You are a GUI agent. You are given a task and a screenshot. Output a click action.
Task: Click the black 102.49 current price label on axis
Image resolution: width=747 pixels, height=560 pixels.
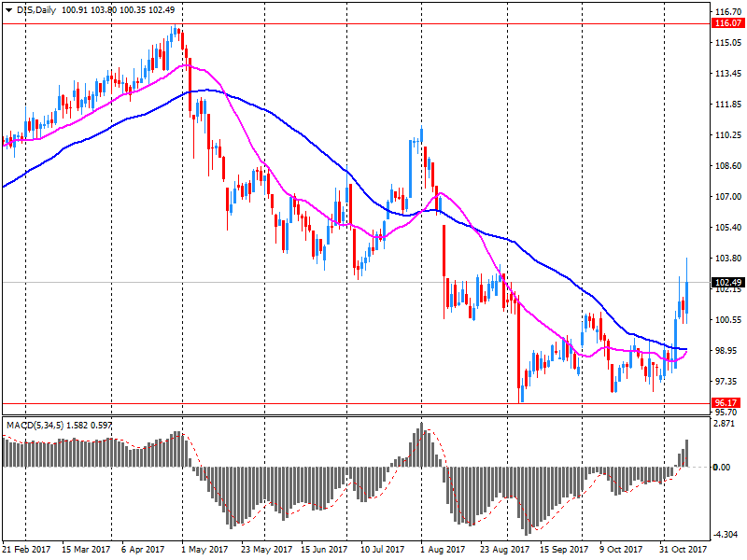point(728,283)
